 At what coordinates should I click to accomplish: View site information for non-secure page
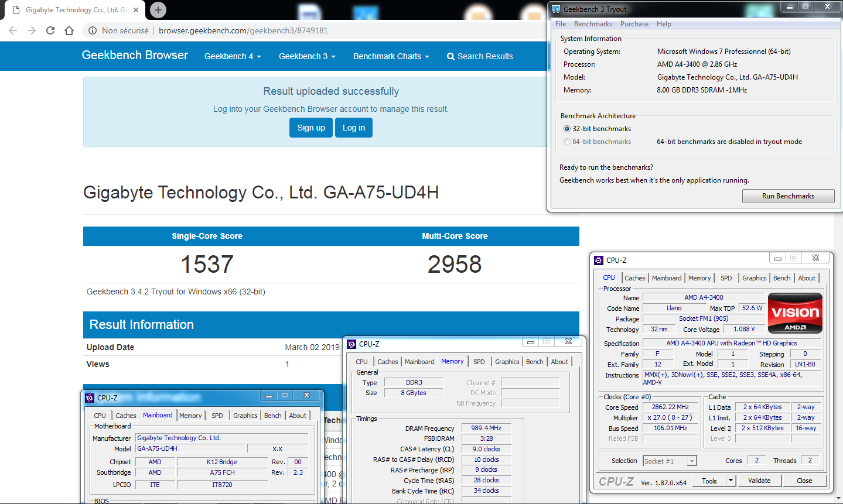click(93, 30)
